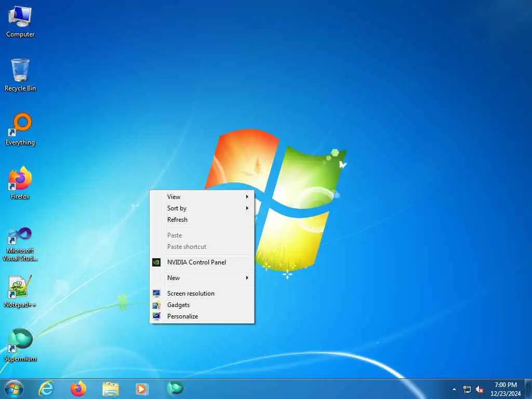Select the Recycle Bin desktop icon
This screenshot has height=399, width=532.
[20, 75]
